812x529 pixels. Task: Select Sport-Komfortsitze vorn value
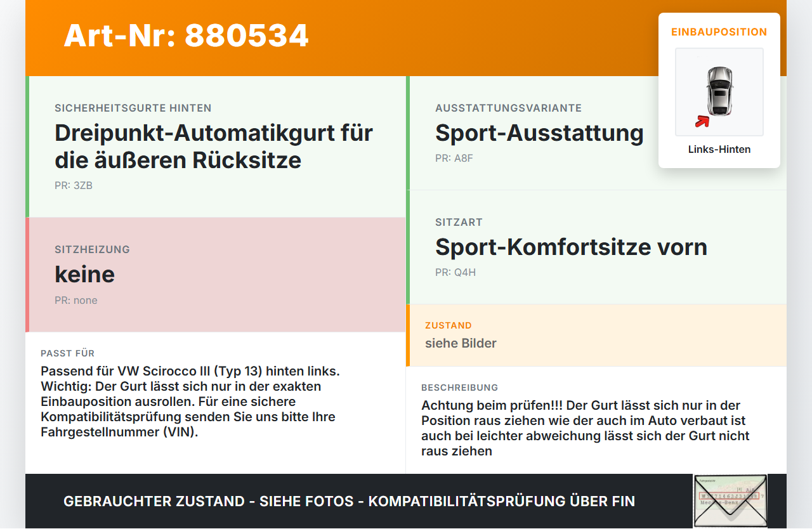[x=571, y=247]
